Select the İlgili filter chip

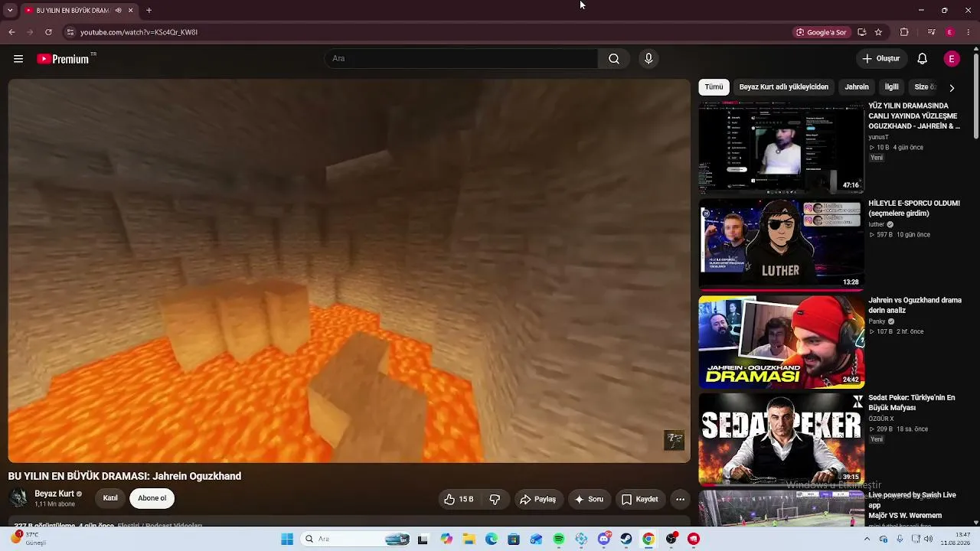[x=892, y=87]
